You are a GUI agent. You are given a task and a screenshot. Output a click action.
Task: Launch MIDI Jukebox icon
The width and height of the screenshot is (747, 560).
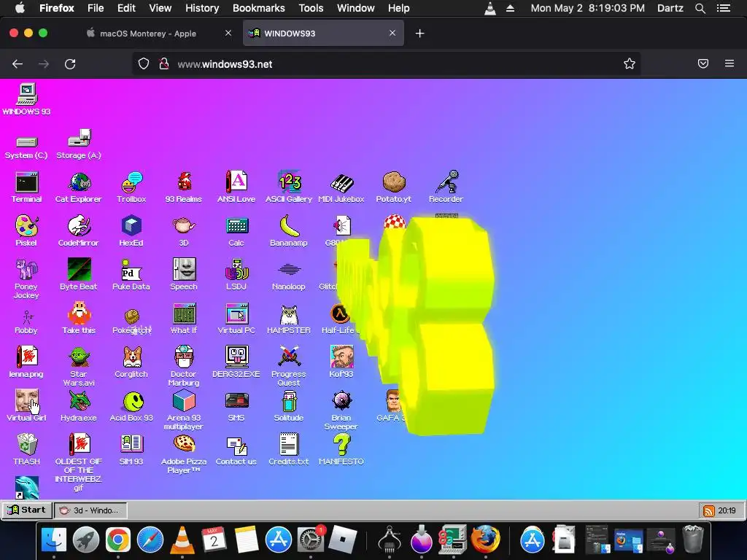tap(341, 187)
